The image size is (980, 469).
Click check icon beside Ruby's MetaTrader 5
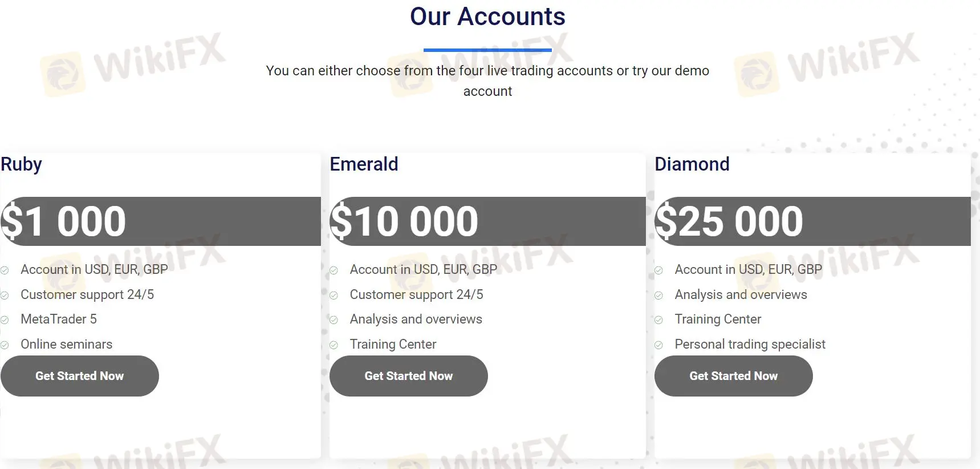pyautogui.click(x=5, y=320)
